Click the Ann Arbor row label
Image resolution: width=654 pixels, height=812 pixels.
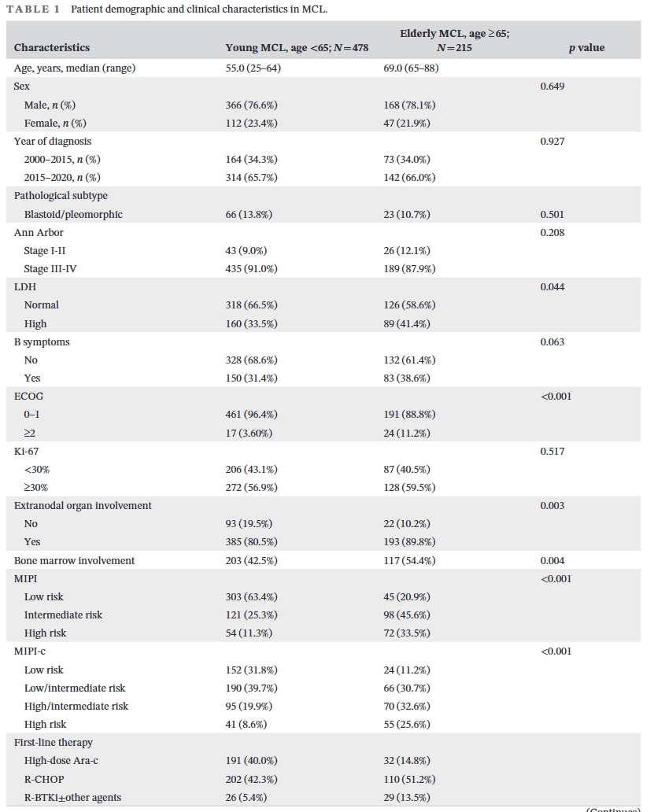(39, 233)
